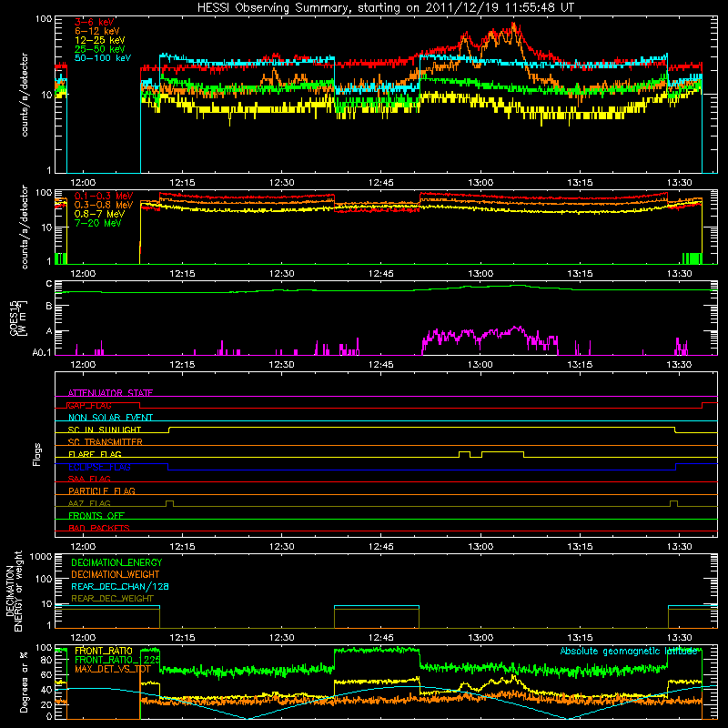This screenshot has height=728, width=728.
Task: Click the A47_FLAG pulse near 12:13
Action: click(169, 501)
